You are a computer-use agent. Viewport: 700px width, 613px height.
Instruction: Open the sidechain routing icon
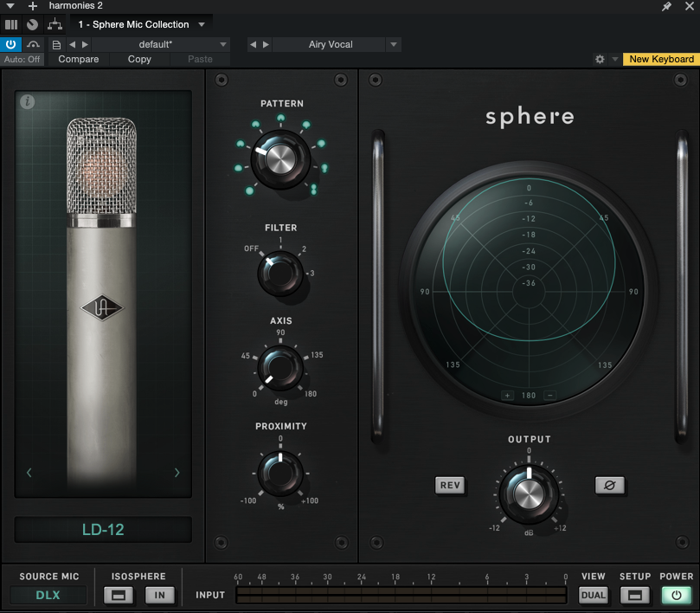pyautogui.click(x=55, y=24)
